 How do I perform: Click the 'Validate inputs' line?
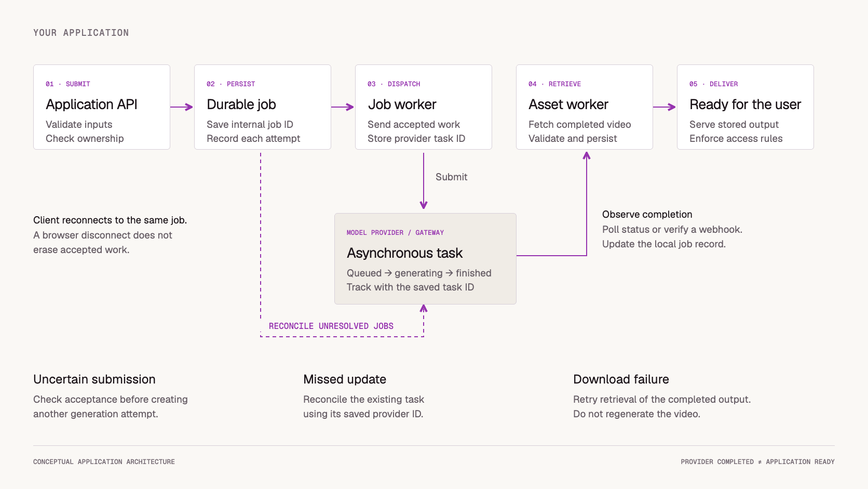point(79,124)
